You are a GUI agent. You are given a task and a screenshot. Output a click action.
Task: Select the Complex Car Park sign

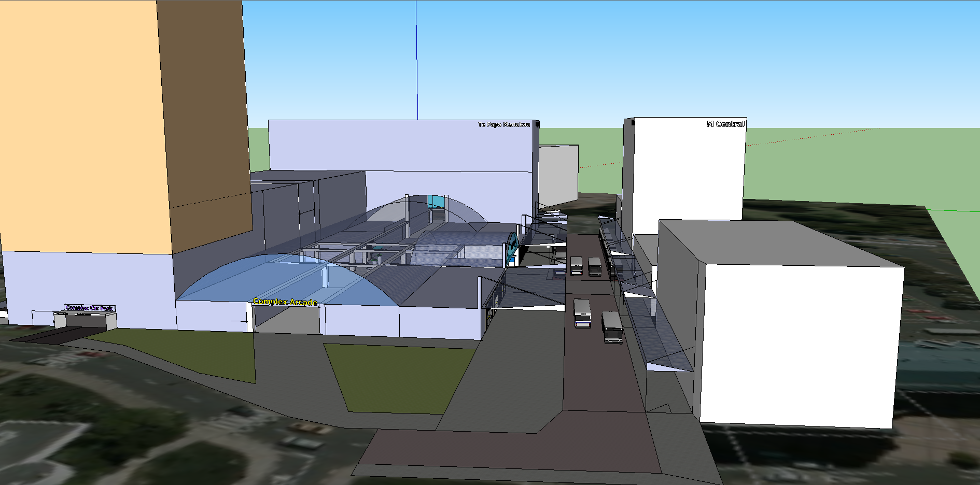pyautogui.click(x=89, y=308)
